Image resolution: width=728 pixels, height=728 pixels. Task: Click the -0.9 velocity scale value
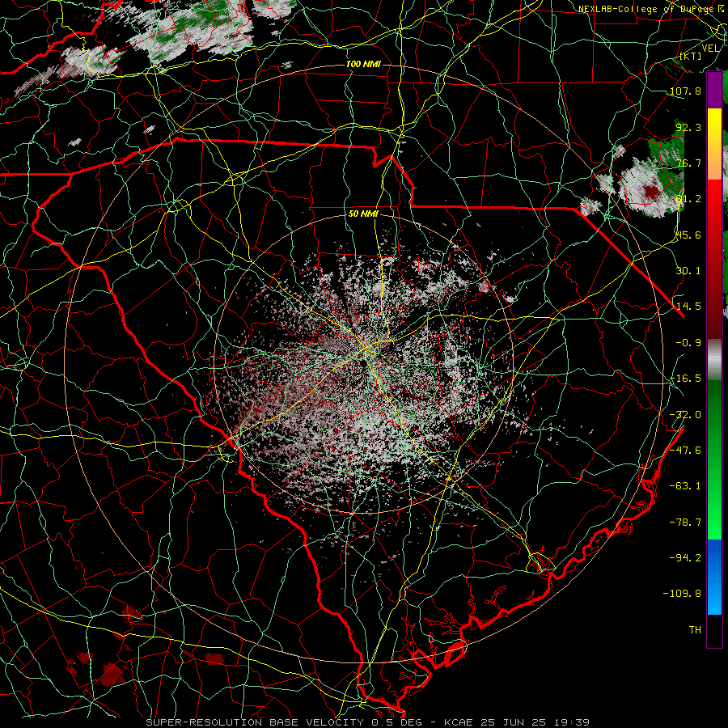tap(688, 343)
